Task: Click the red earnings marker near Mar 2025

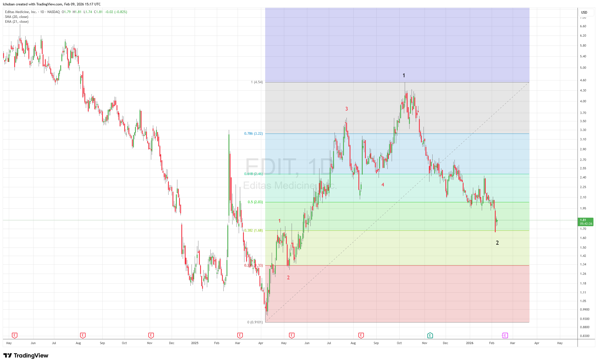Action: (x=240, y=336)
